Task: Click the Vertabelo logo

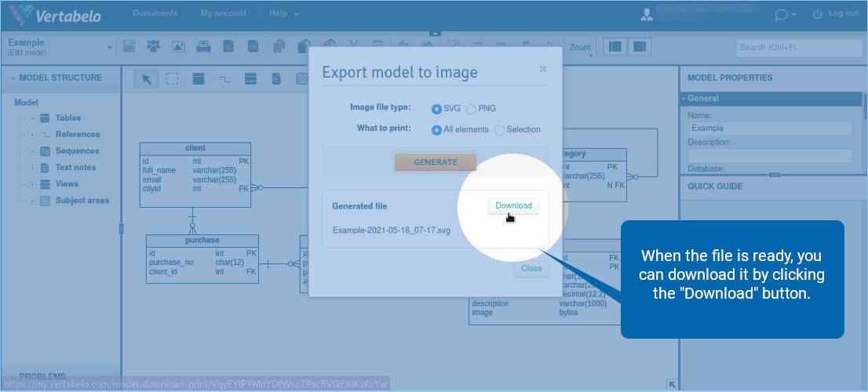Action: point(56,15)
